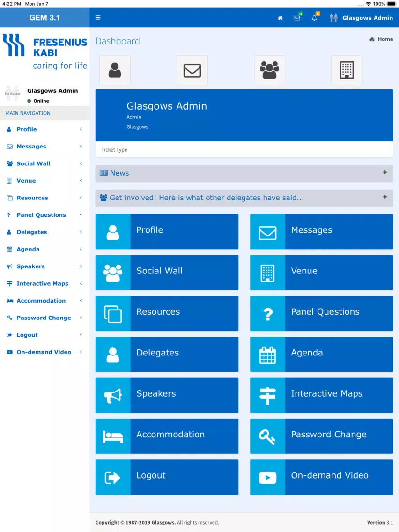The height and width of the screenshot is (532, 399).
Task: Click the Dashboard page heading
Action: click(118, 41)
